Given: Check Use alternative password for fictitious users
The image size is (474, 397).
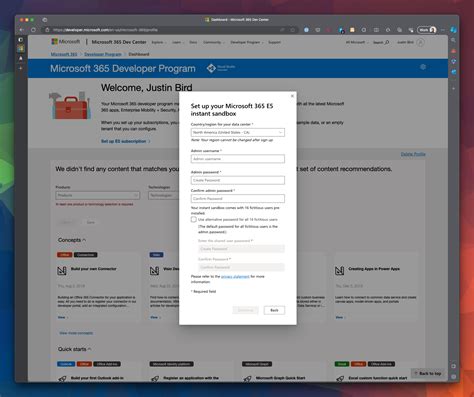Looking at the screenshot, I should (194, 219).
